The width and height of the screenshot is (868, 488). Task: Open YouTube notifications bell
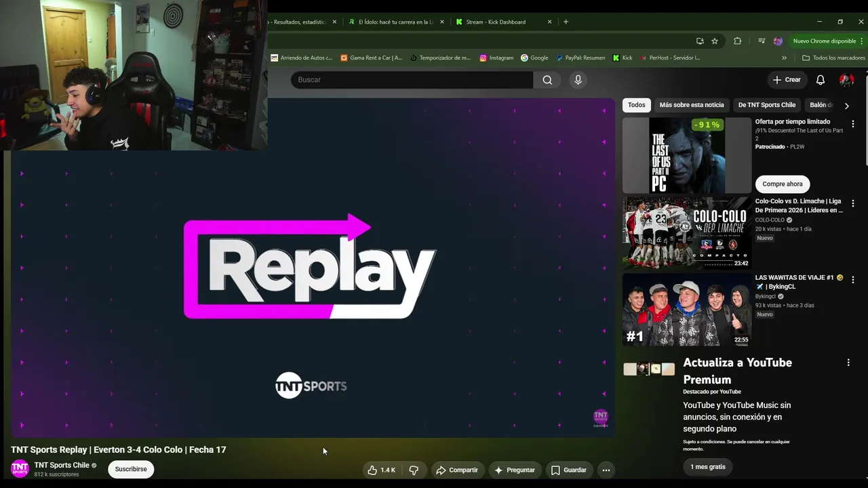[821, 80]
